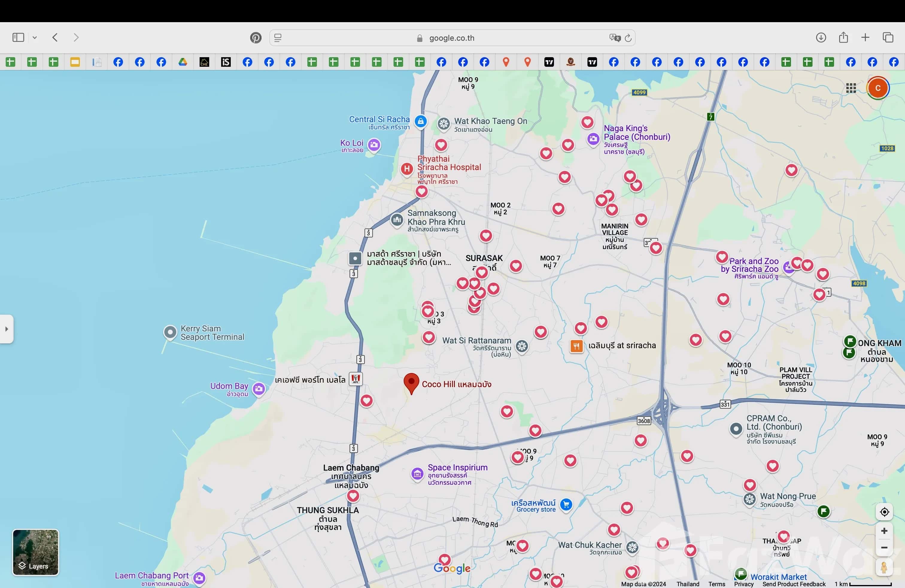The width and height of the screenshot is (905, 588).
Task: Open the sidebar menu dropdown chevron
Action: pyautogui.click(x=35, y=38)
